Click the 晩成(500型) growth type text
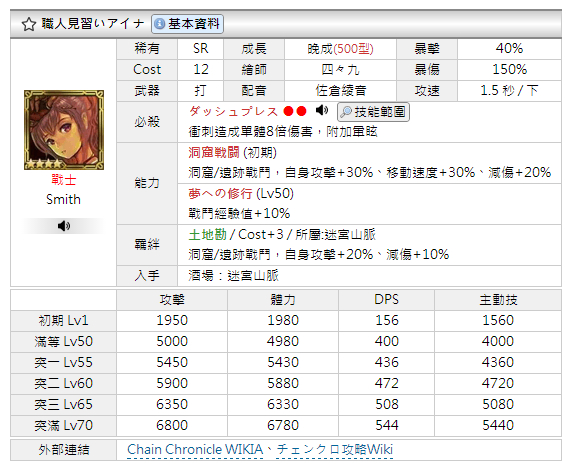Viewport: 567px width, 466px height. click(x=340, y=49)
